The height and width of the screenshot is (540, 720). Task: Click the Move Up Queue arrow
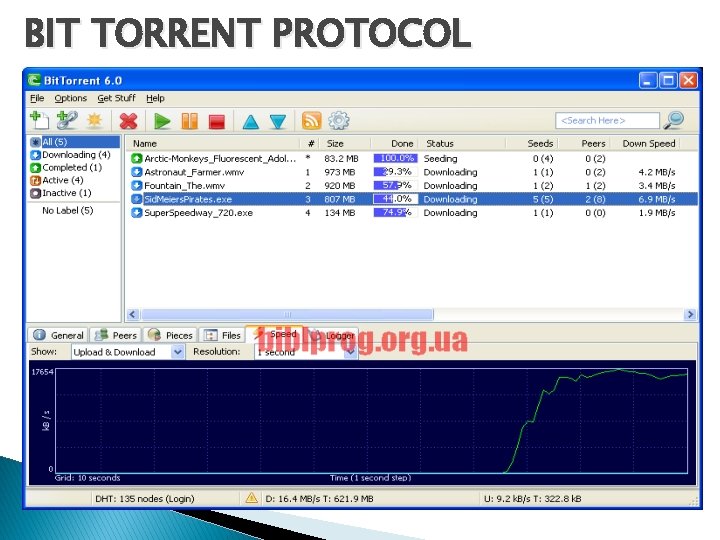(x=251, y=122)
